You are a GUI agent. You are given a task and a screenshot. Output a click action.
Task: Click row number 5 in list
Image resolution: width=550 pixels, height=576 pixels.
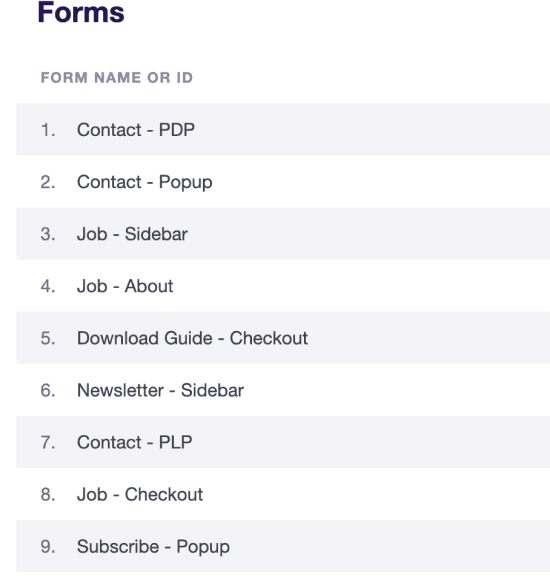(48, 338)
